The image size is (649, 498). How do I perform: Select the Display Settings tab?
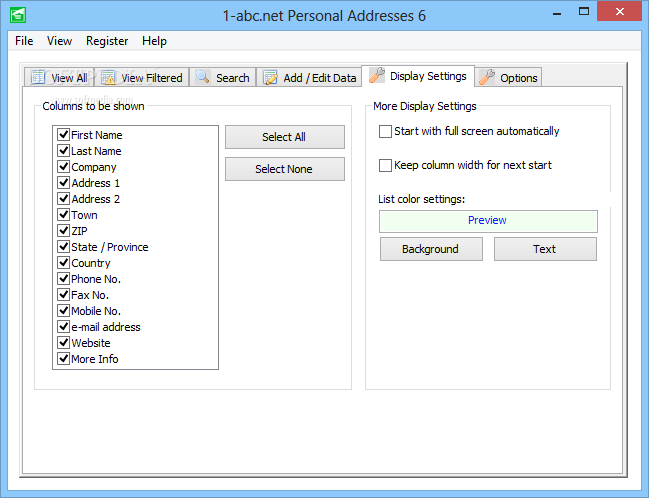coord(418,76)
